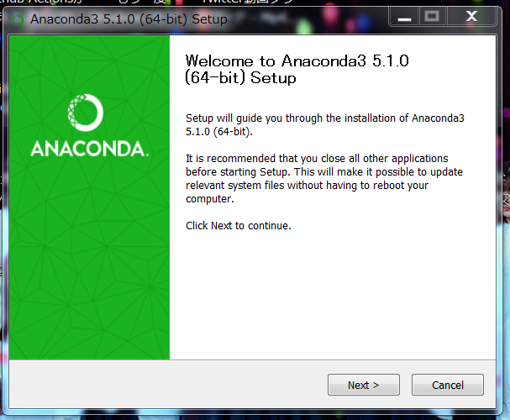This screenshot has width=510, height=420.
Task: Click the "Welcome to Anaconda3 5.1.0" heading
Action: click(x=297, y=69)
